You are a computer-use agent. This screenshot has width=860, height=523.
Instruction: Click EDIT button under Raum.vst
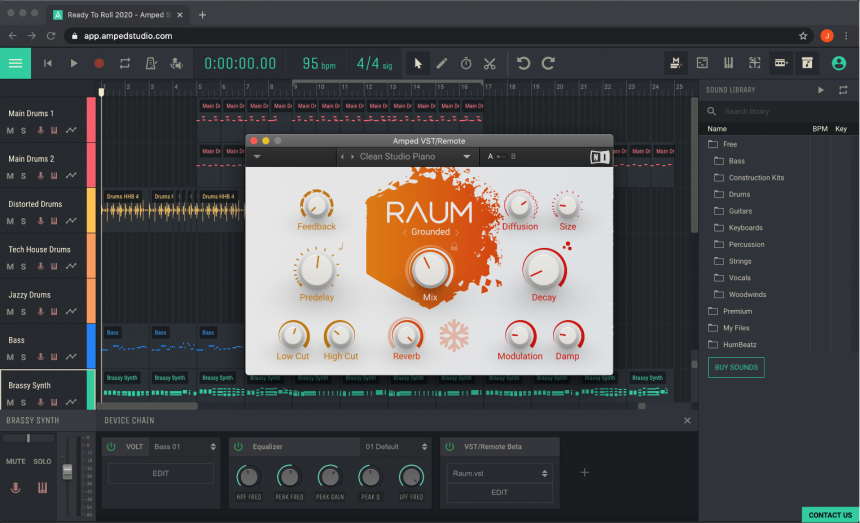[x=499, y=492]
